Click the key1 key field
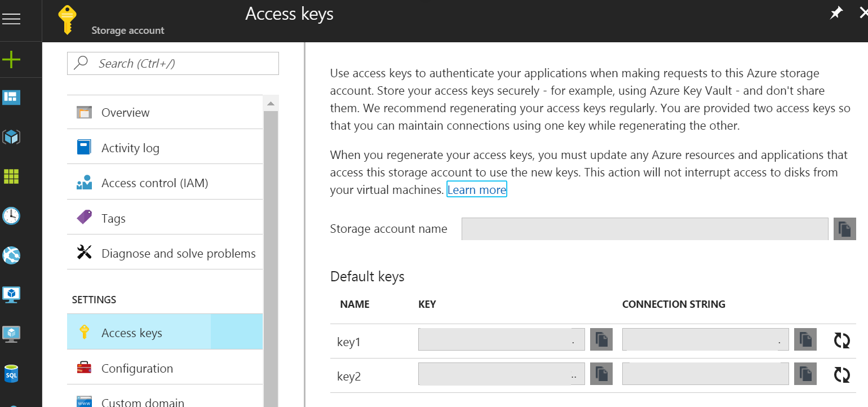The width and height of the screenshot is (868, 407). (x=502, y=340)
